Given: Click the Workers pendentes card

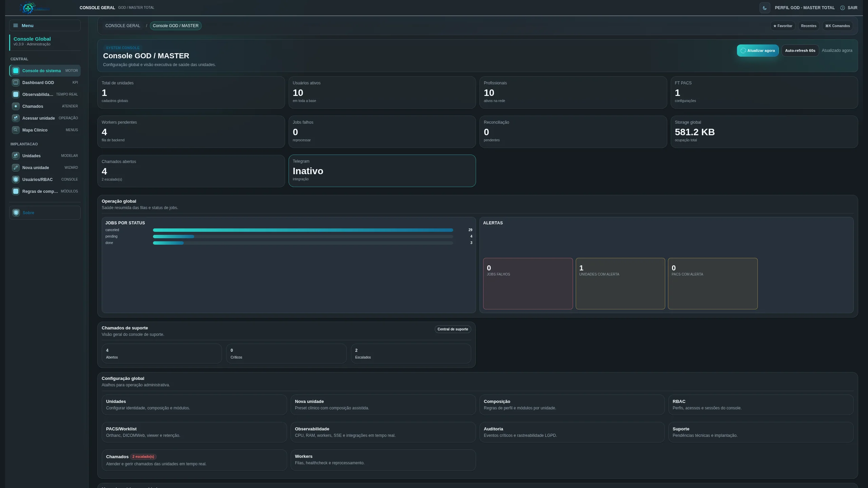Looking at the screenshot, I should pyautogui.click(x=191, y=132).
